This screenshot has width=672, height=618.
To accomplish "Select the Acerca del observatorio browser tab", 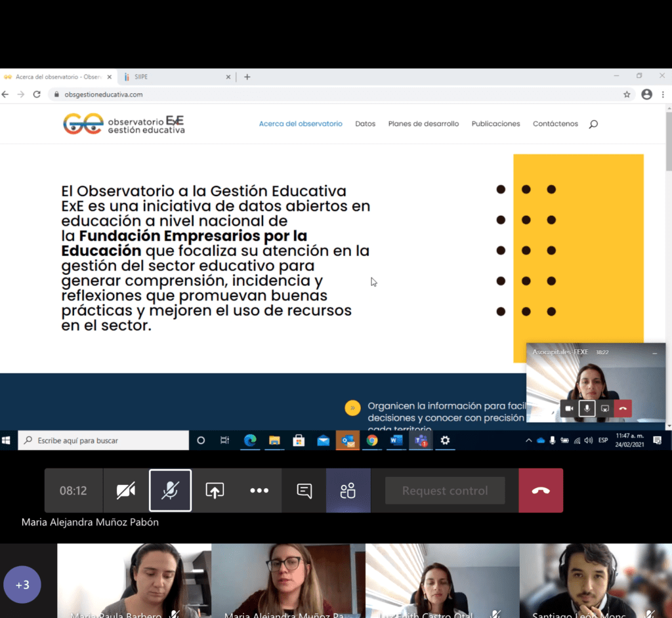I will (58, 77).
